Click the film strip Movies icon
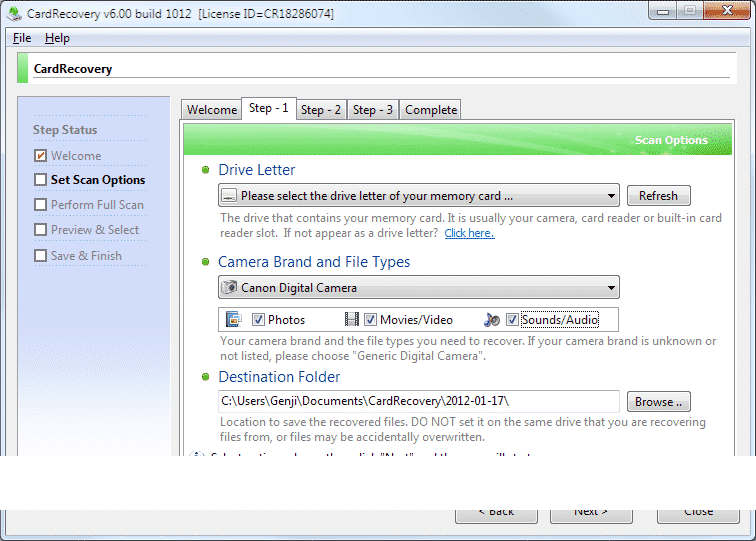 (x=352, y=319)
